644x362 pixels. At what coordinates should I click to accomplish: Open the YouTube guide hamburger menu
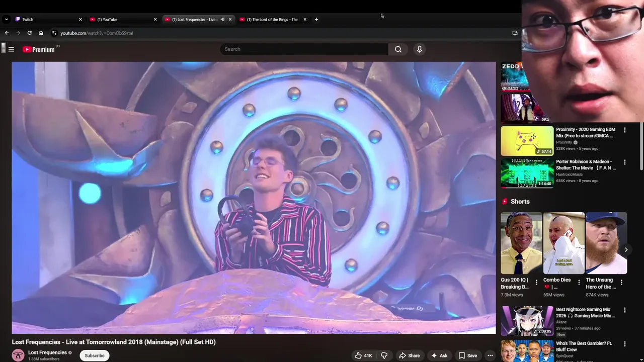click(11, 49)
